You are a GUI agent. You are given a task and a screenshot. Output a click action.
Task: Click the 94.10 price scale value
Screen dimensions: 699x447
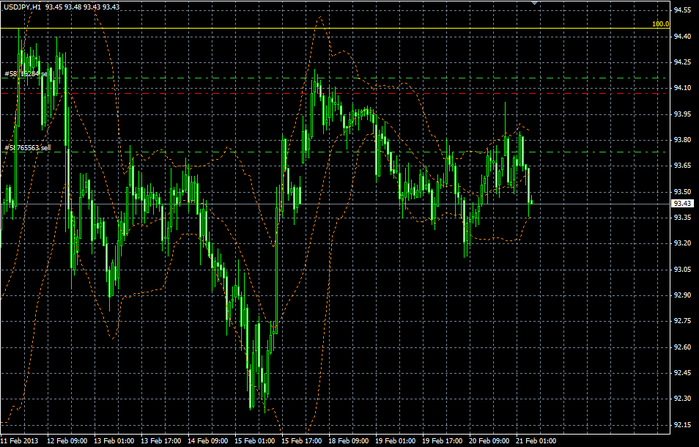tap(683, 88)
